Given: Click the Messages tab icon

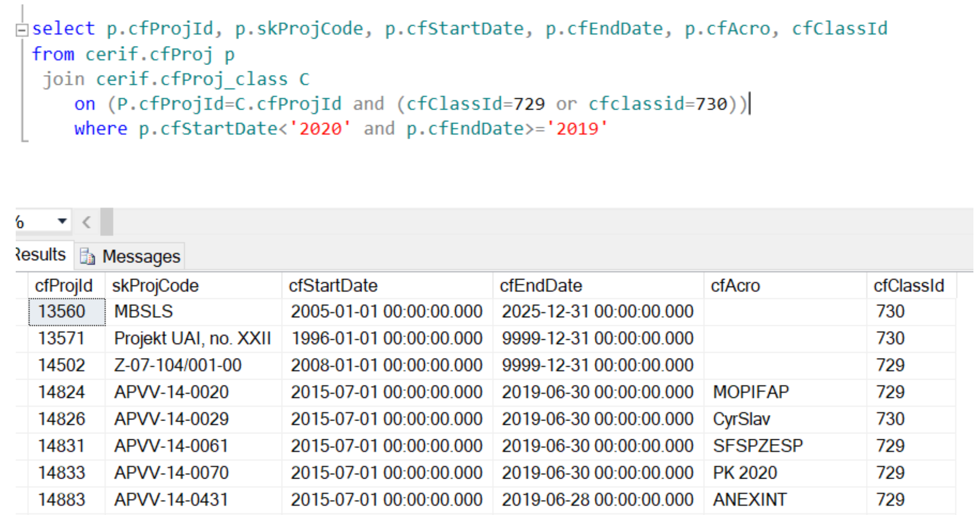Looking at the screenshot, I should 87,257.
